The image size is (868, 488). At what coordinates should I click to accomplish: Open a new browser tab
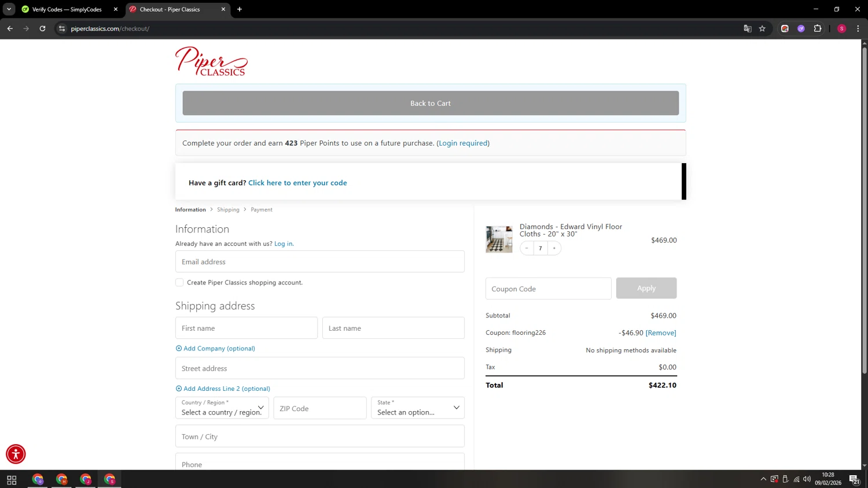coord(240,9)
